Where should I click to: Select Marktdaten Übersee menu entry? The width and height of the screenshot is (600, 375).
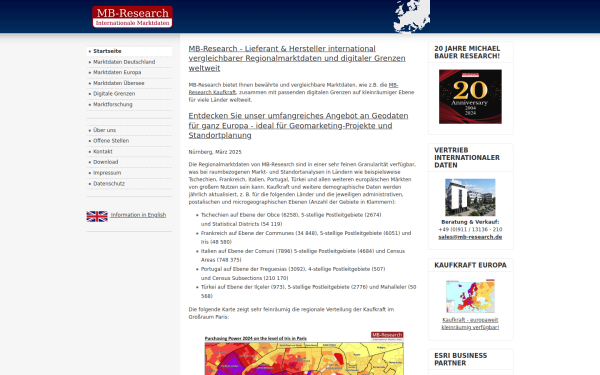[119, 83]
